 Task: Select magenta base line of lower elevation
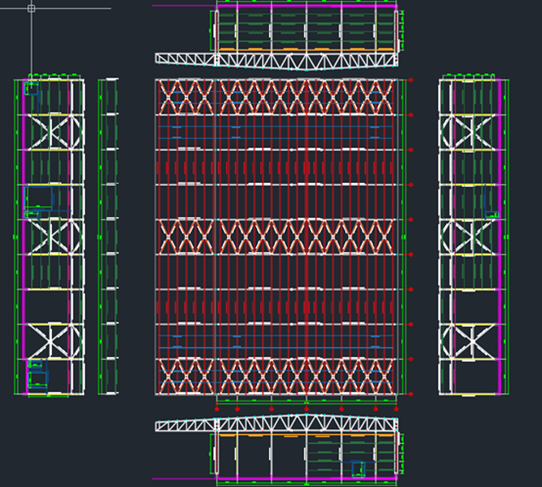click(307, 479)
